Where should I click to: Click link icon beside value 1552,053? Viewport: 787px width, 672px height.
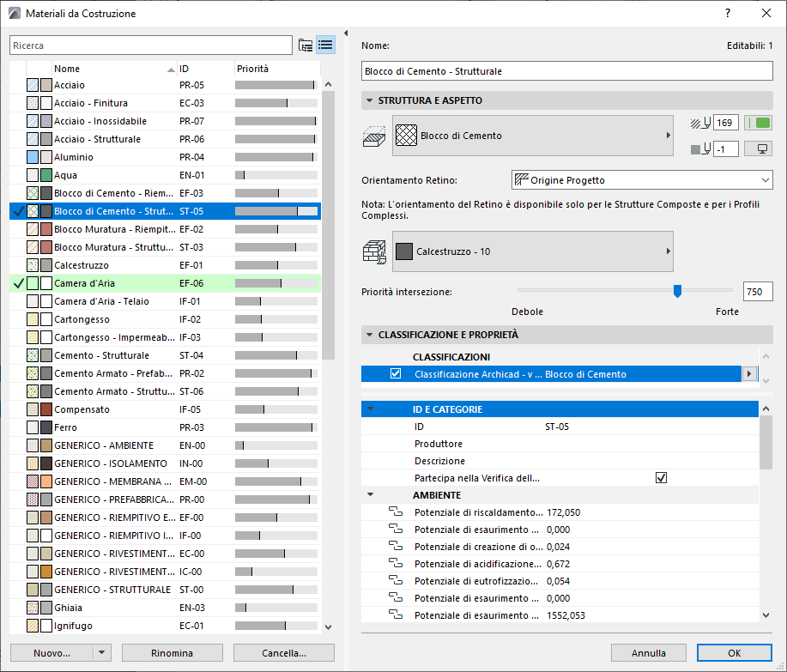tap(396, 615)
